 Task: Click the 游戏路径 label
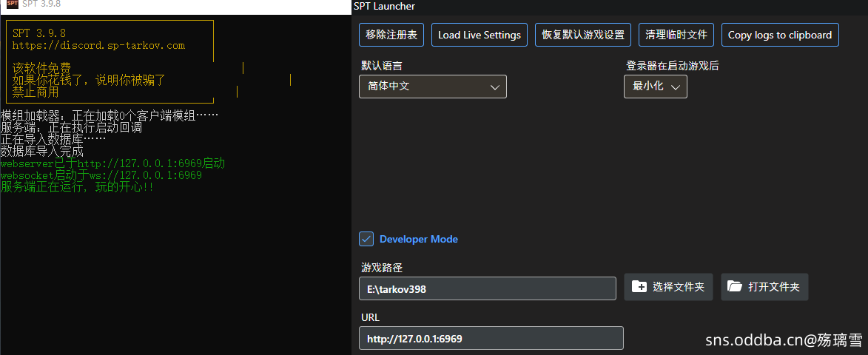click(x=381, y=268)
